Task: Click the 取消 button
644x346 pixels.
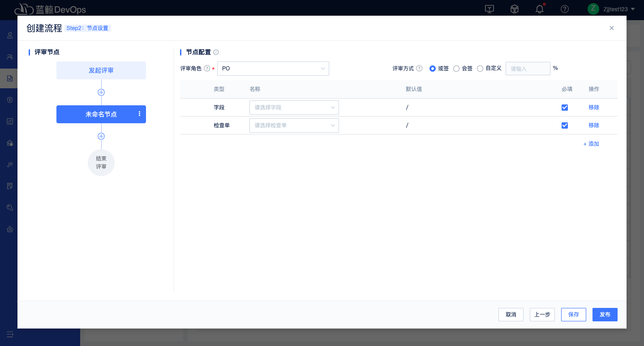Action: pos(511,315)
